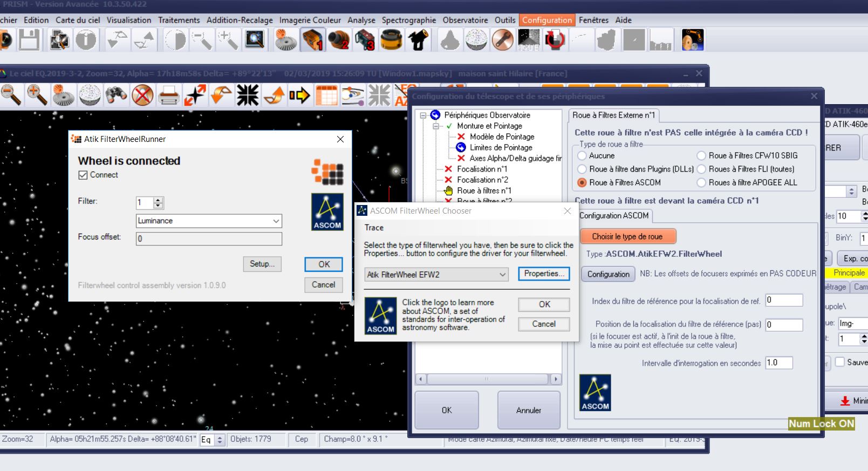Click the orange calendar grid icon
868x471 pixels.
pos(326,95)
